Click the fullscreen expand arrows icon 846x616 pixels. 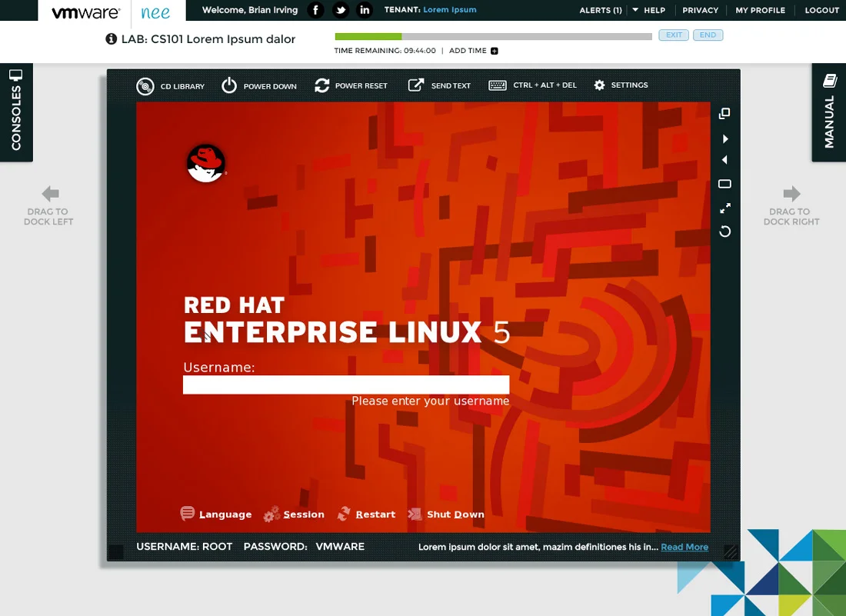pyautogui.click(x=725, y=208)
